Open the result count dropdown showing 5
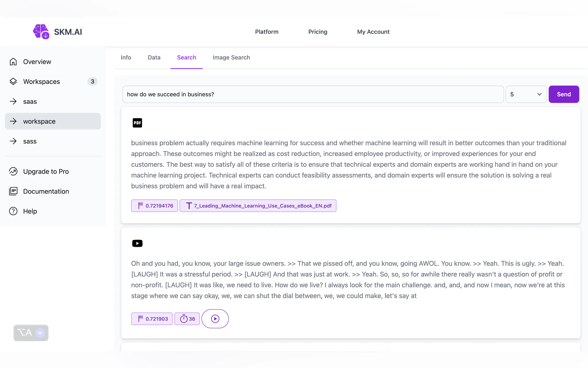 pyautogui.click(x=526, y=95)
